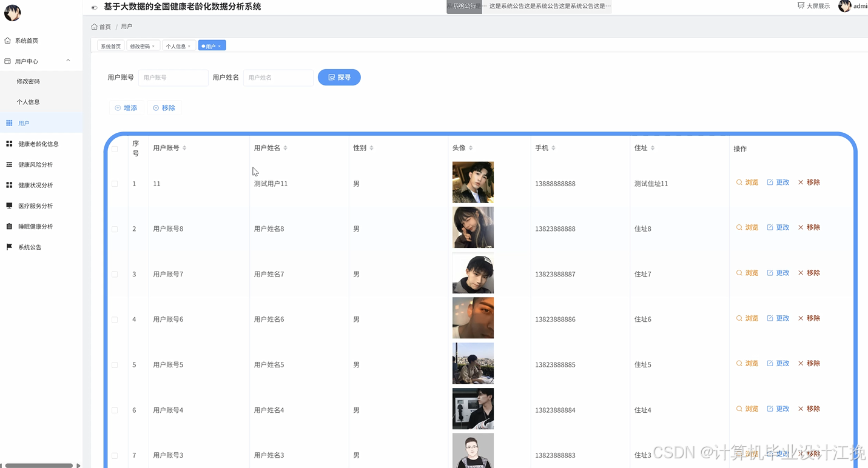Sort table by 性别 column arrows
Viewport: 868px width, 468px height.
tap(371, 148)
